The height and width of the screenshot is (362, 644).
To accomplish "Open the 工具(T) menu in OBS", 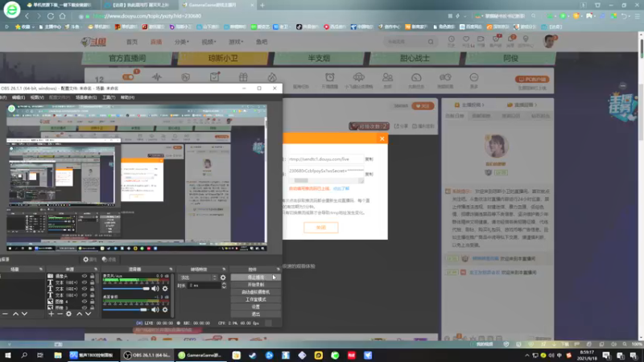I will 109,97.
